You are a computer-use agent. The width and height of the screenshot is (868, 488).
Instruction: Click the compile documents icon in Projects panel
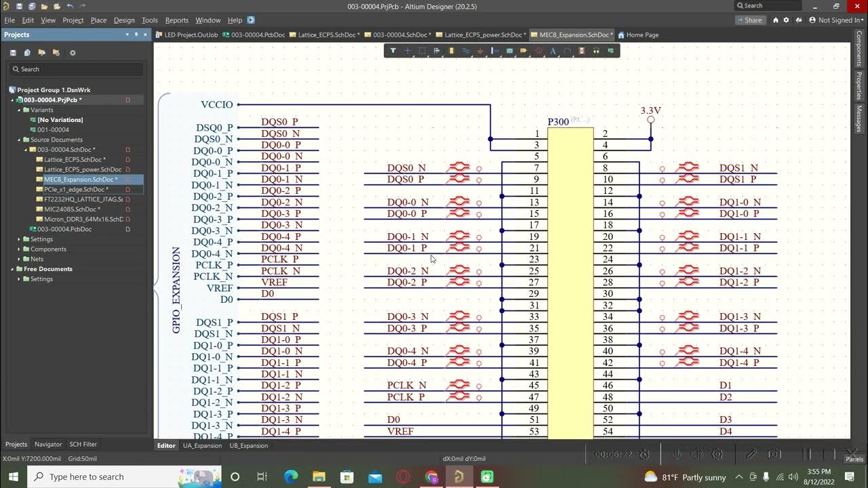pyautogui.click(x=27, y=53)
